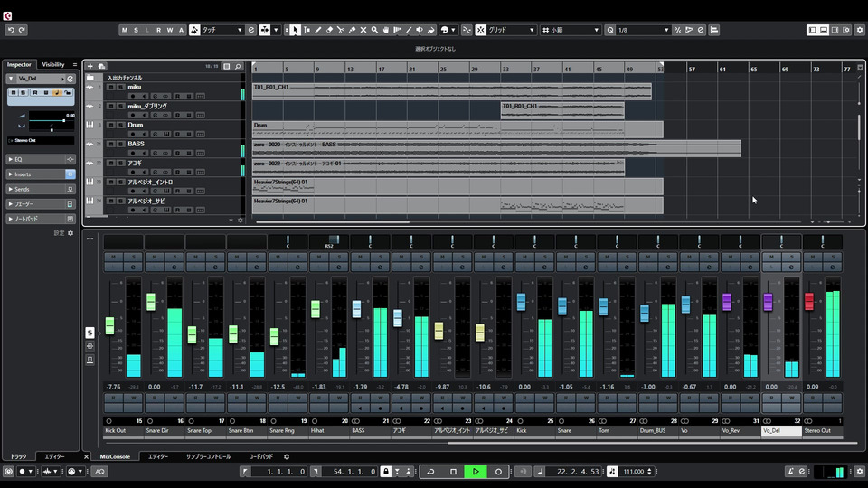
Task: Select the Eraser tool in toolbar
Action: (331, 30)
